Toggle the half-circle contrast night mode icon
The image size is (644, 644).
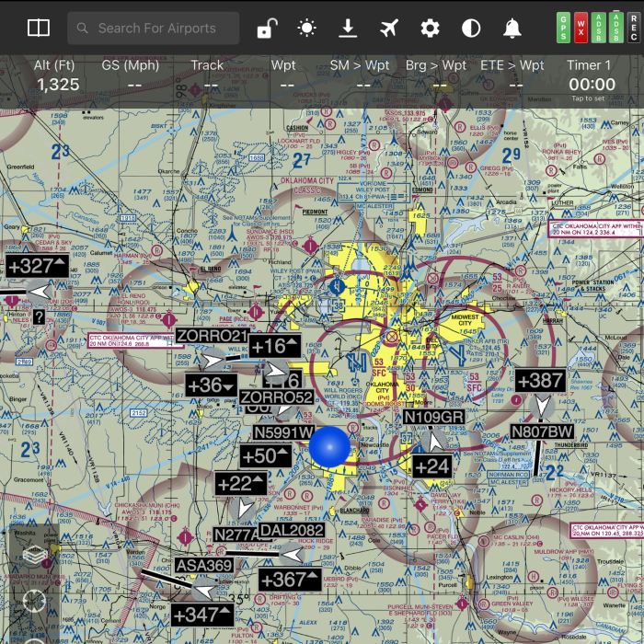471,29
